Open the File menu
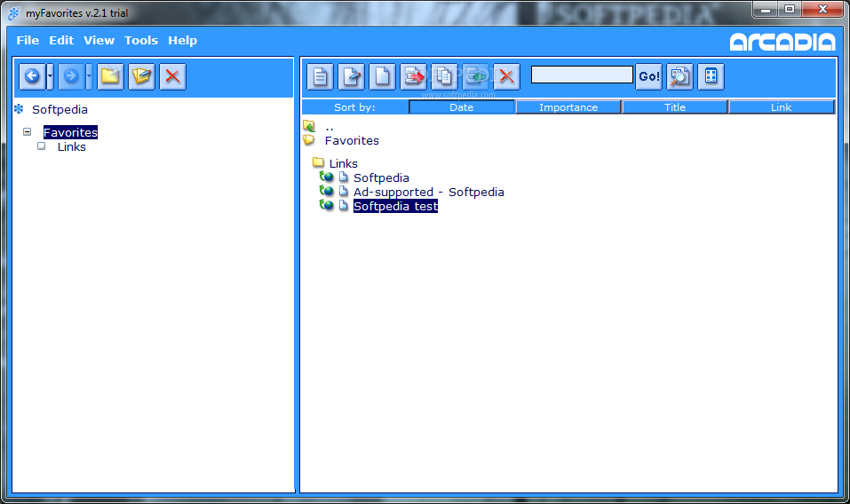Screen dimensions: 850x504 pyautogui.click(x=28, y=41)
